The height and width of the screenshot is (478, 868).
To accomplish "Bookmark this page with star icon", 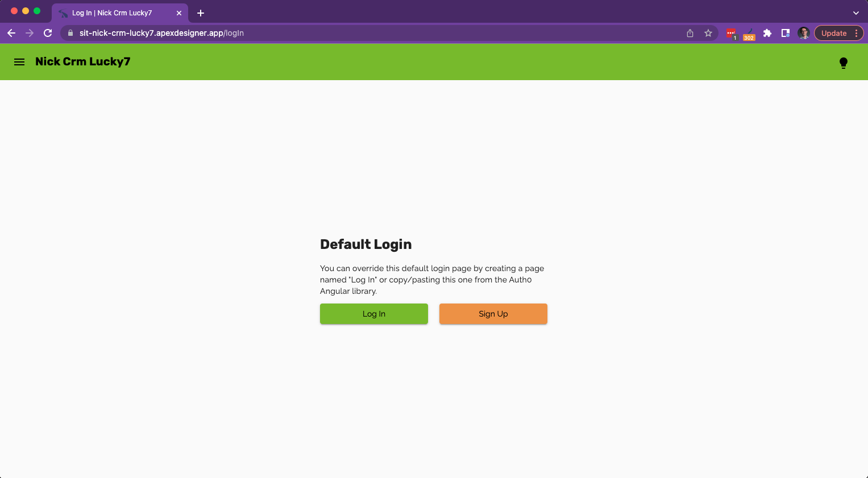I will click(x=708, y=33).
